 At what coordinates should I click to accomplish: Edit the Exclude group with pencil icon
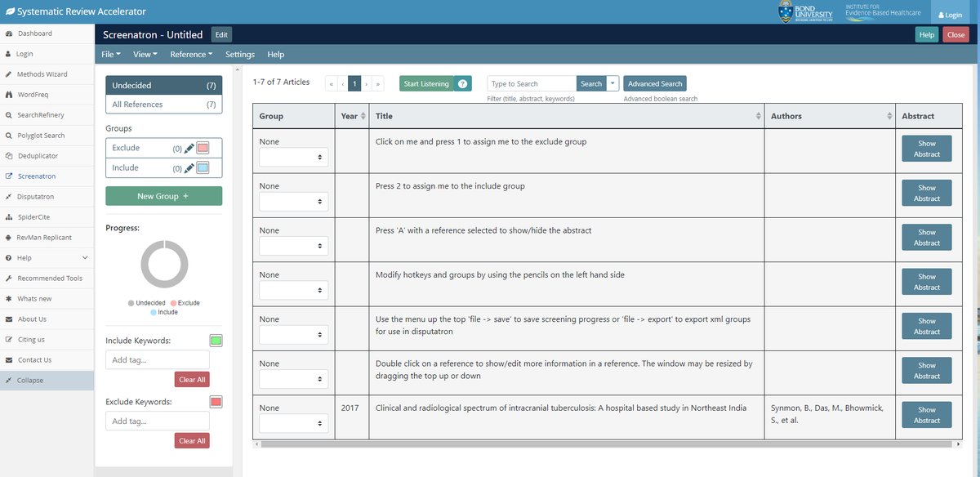click(x=189, y=148)
